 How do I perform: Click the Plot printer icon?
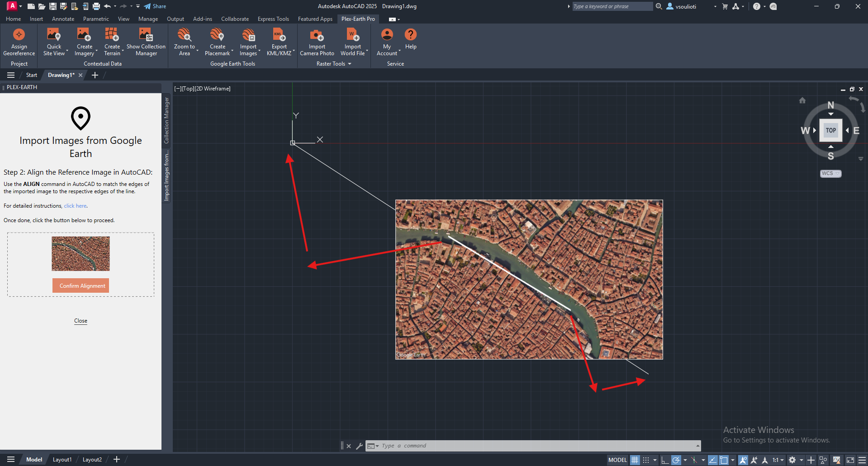pos(96,6)
